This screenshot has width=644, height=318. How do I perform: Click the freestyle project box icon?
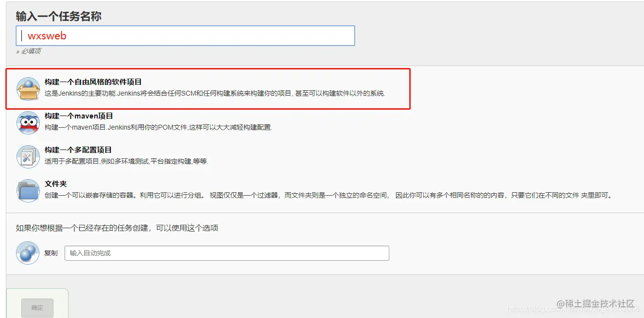pos(28,89)
